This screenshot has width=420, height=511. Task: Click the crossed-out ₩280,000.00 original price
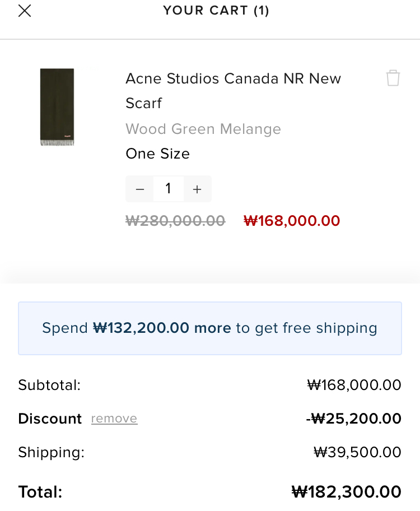click(175, 221)
